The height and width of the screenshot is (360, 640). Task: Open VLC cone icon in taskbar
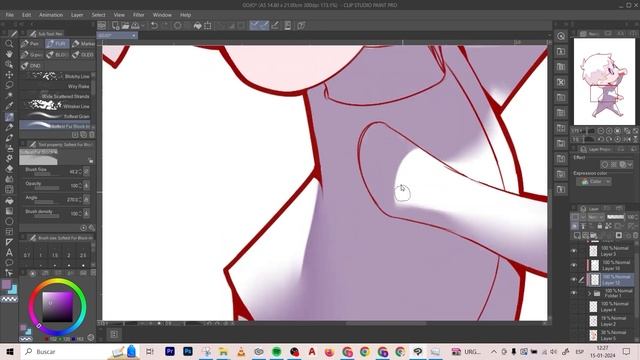[x=241, y=351]
